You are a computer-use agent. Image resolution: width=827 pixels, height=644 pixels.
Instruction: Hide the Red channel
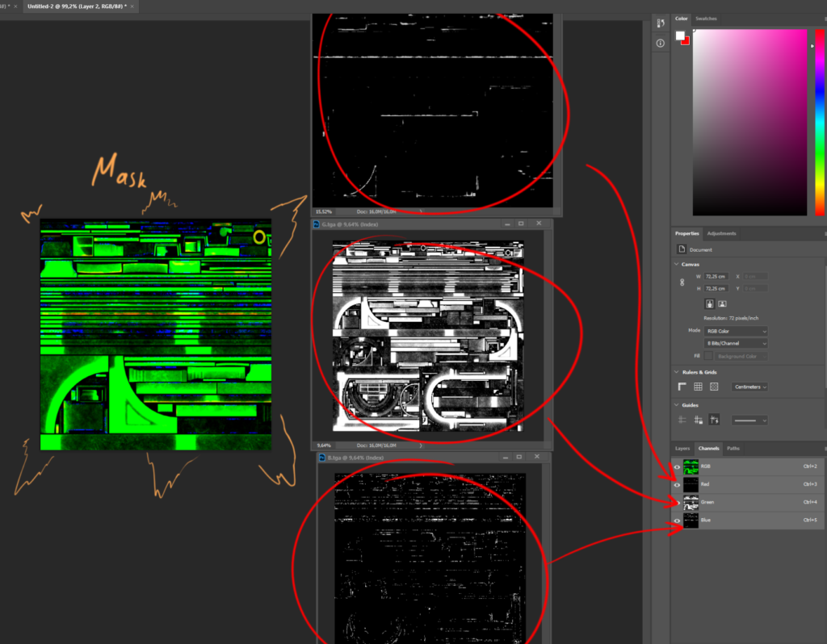point(677,484)
